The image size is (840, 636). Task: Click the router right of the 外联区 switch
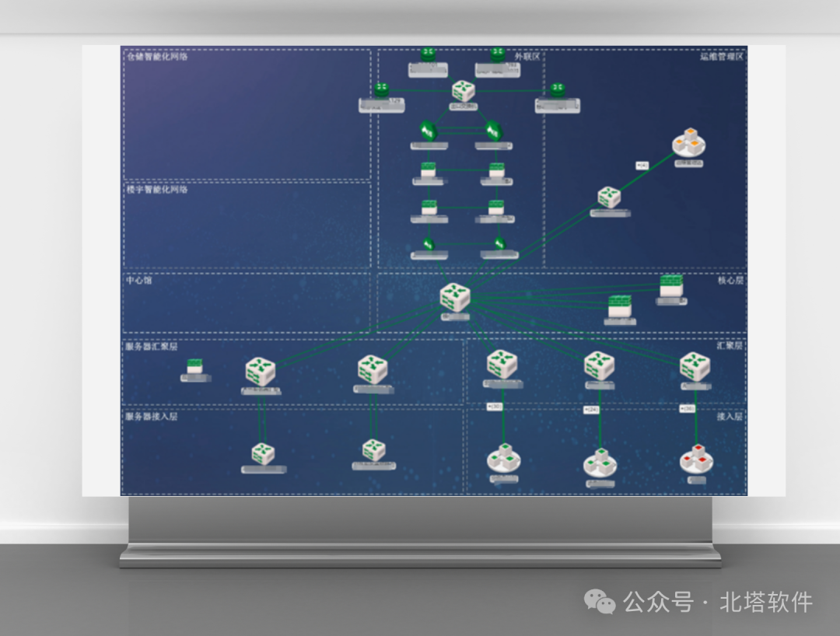coord(558,89)
